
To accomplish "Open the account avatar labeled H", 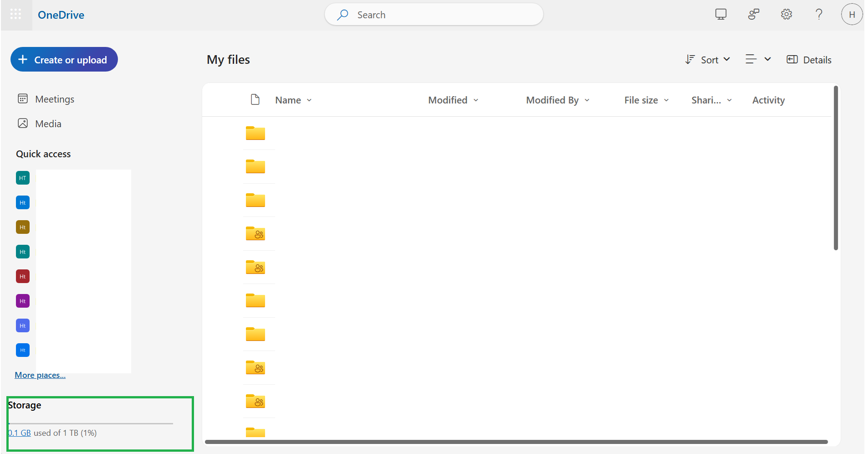I will 852,14.
